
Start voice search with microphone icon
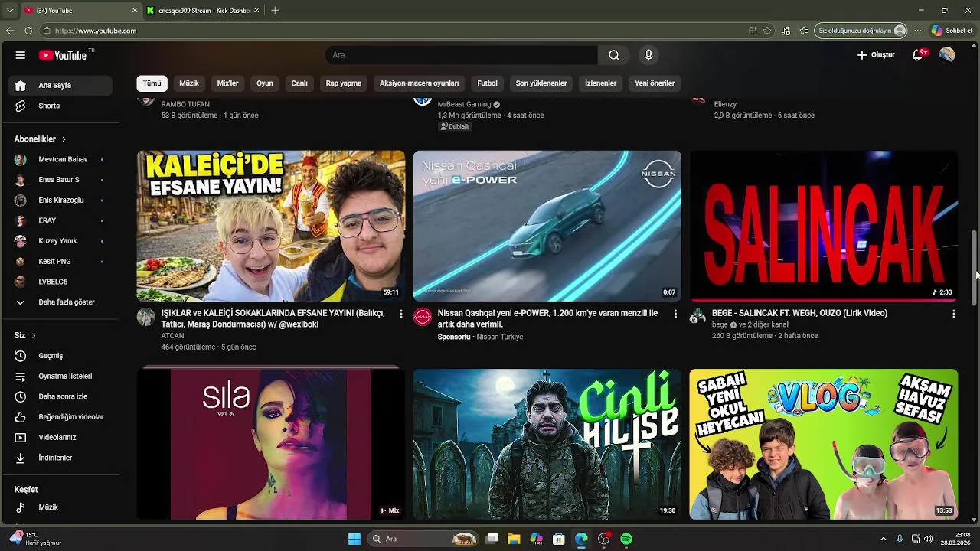point(648,55)
